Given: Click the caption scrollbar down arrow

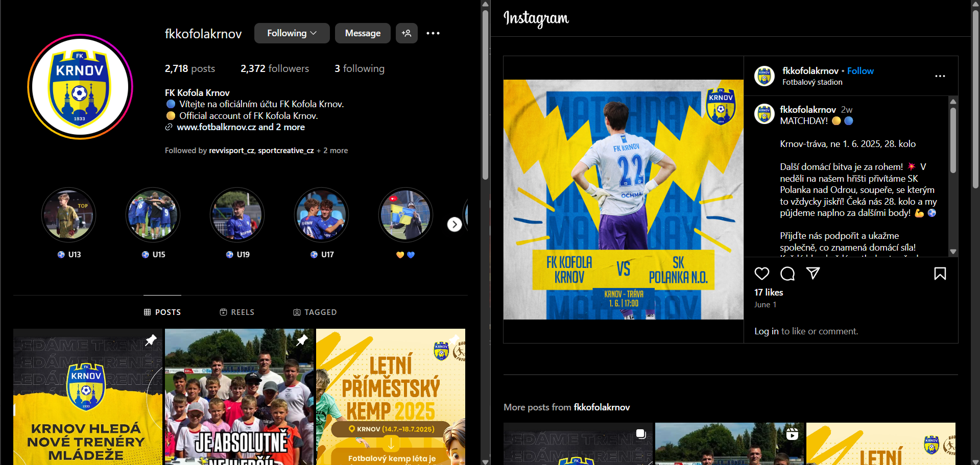Looking at the screenshot, I should (953, 252).
